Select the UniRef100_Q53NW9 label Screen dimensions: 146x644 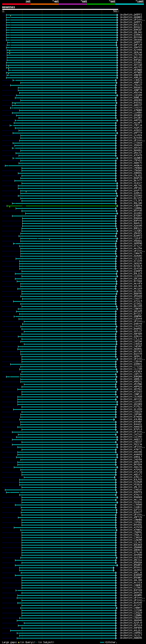pyautogui.click(x=131, y=70)
